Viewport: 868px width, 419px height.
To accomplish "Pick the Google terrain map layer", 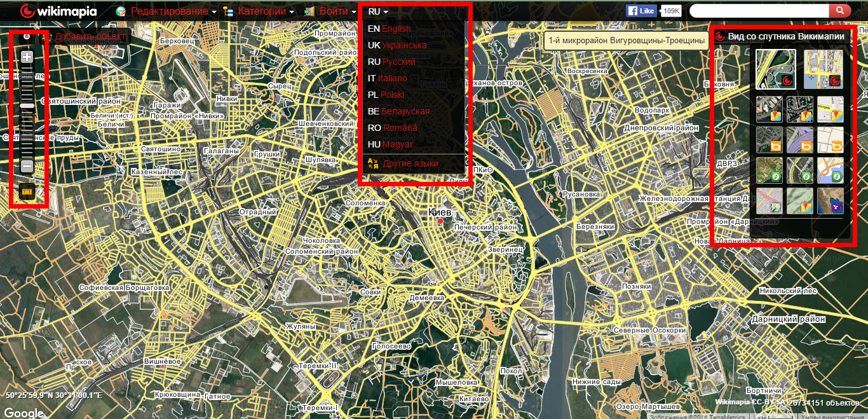I will coord(800,200).
